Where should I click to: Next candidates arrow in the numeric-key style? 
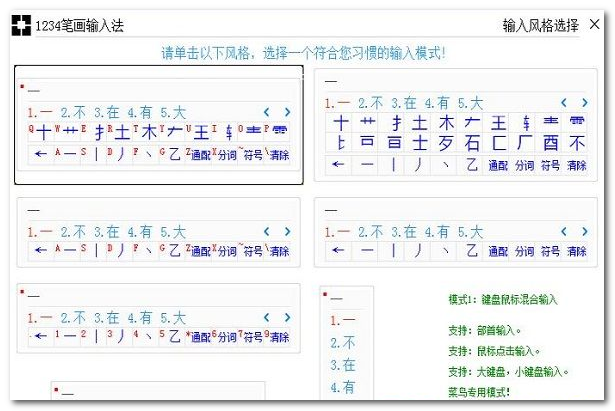(287, 318)
